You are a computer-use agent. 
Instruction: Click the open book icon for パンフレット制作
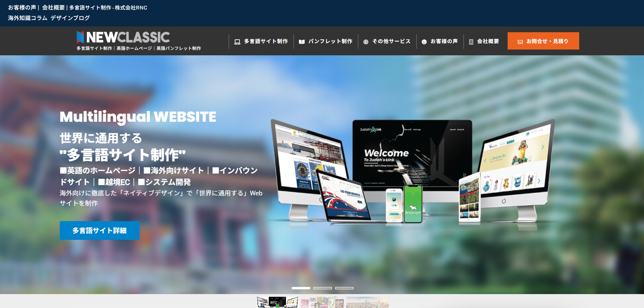[x=302, y=42]
